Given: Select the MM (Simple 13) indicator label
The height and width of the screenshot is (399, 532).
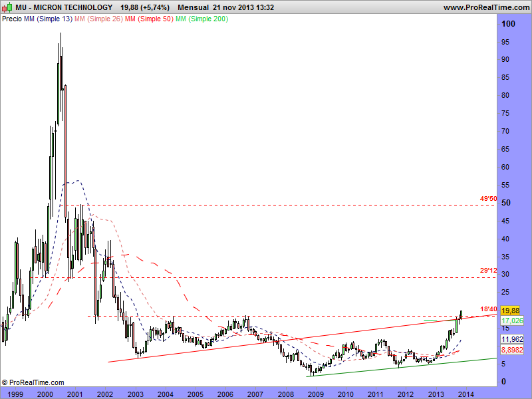Looking at the screenshot, I should (48, 19).
